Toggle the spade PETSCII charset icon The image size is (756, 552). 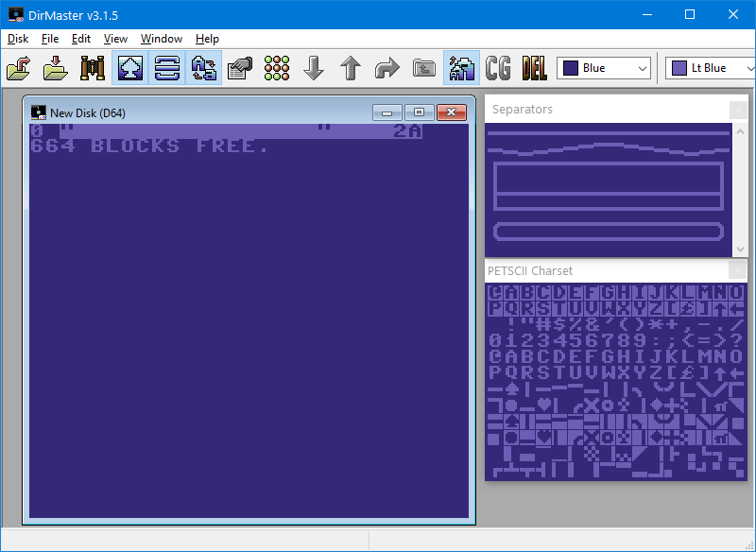click(x=130, y=68)
